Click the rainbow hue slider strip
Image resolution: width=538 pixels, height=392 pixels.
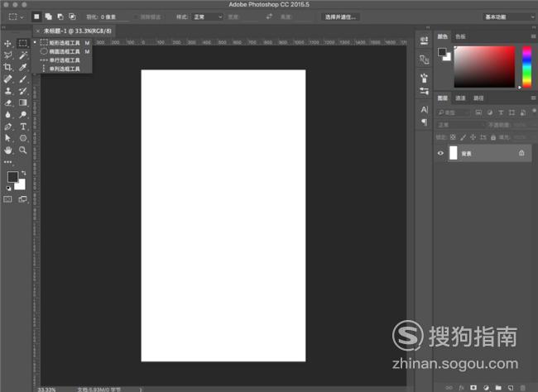click(527, 66)
